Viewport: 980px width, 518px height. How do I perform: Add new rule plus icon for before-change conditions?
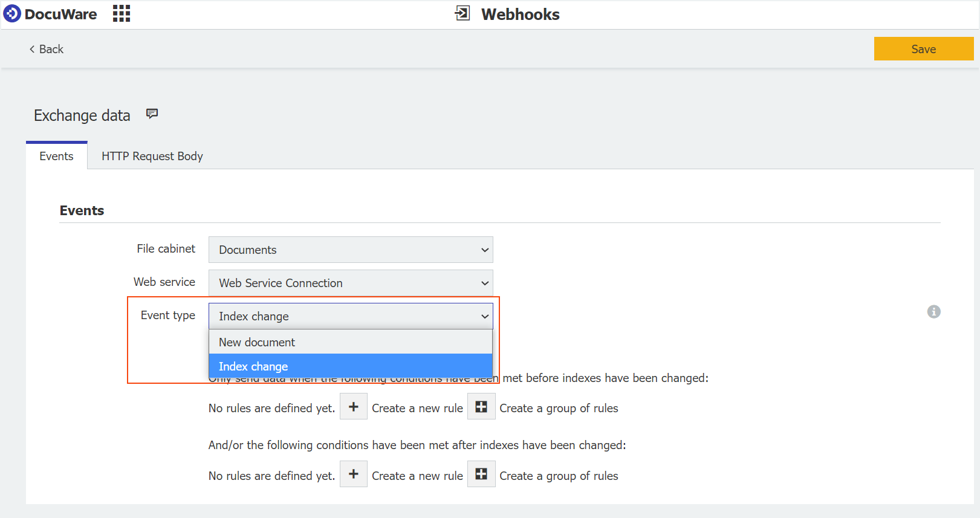pyautogui.click(x=354, y=407)
